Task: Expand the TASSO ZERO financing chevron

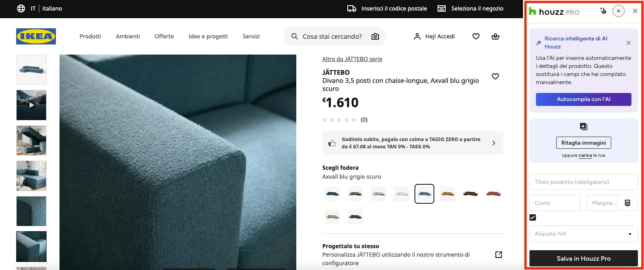Action: point(494,143)
